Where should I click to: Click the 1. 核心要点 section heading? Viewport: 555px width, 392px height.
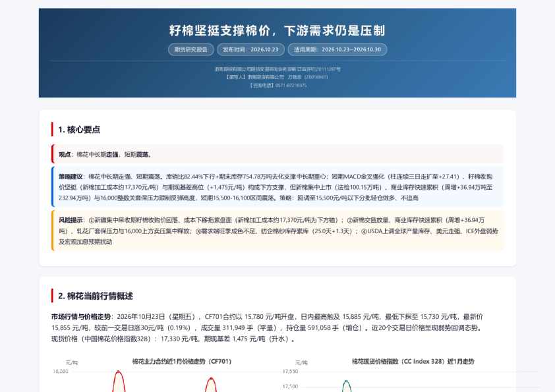[x=79, y=130]
